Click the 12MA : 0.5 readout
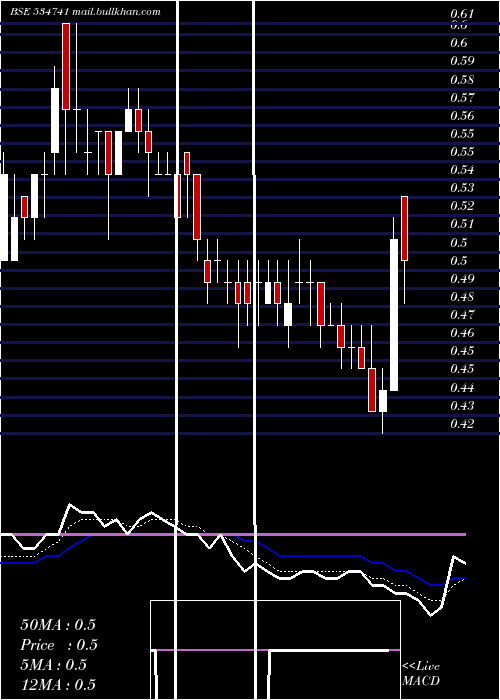Image resolution: width=500 pixels, height=700 pixels. [x=58, y=684]
